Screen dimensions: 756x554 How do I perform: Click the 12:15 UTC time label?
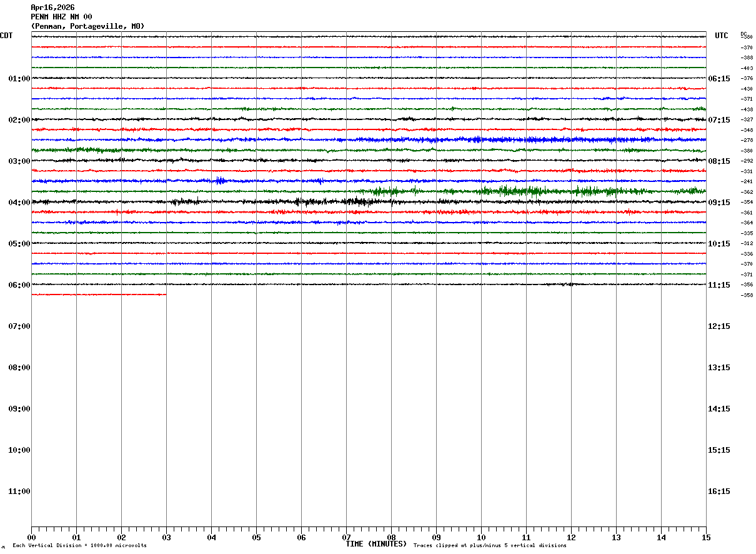point(719,326)
